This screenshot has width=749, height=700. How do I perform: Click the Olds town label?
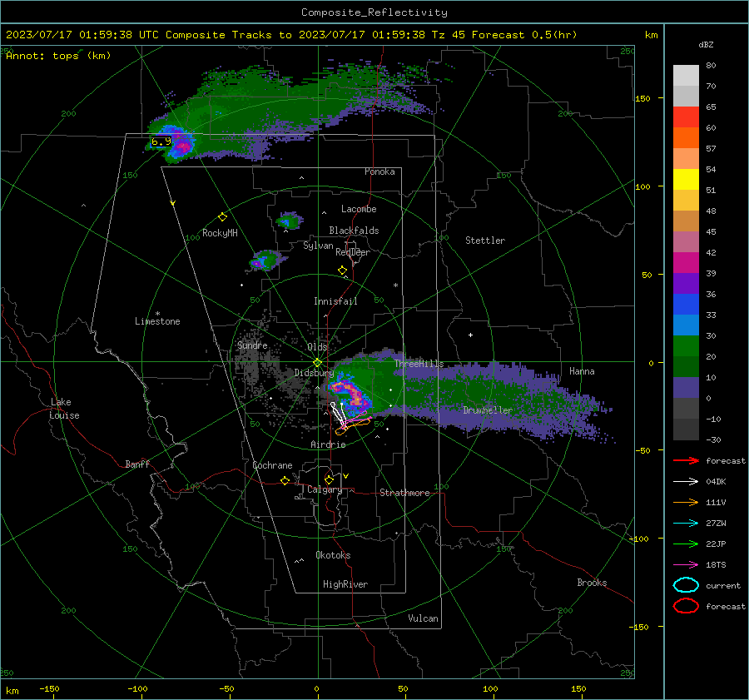click(x=317, y=347)
